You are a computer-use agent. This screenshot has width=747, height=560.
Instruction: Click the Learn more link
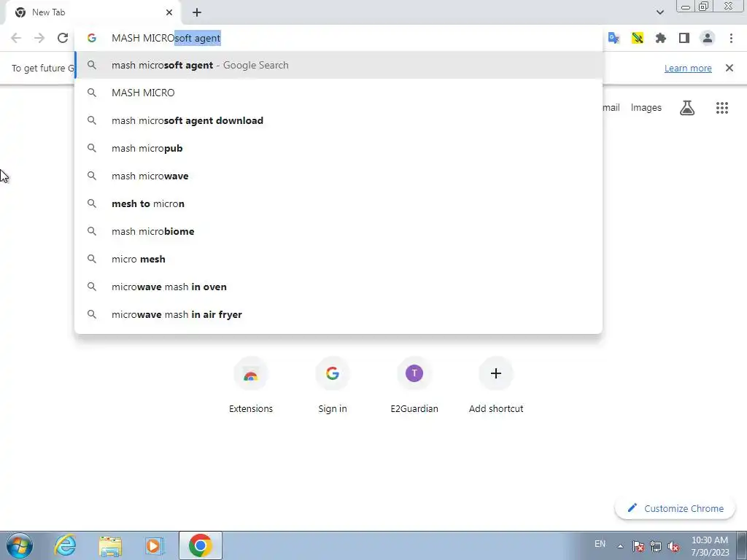(x=688, y=68)
